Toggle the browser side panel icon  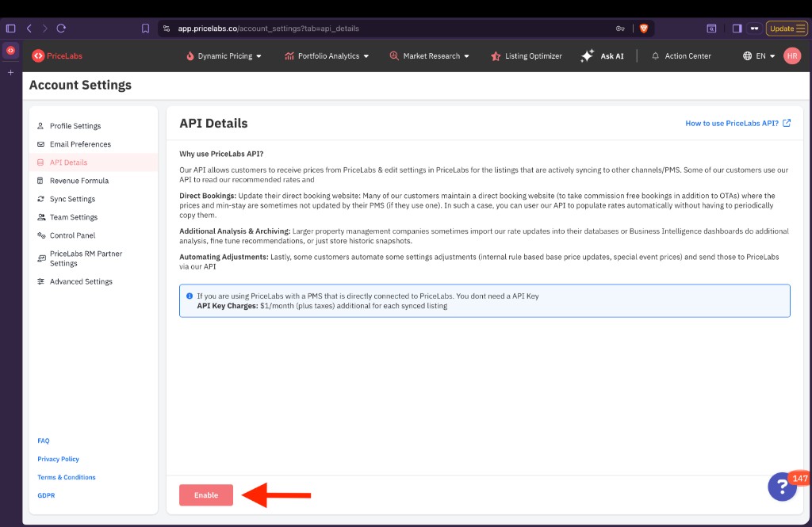click(737, 29)
